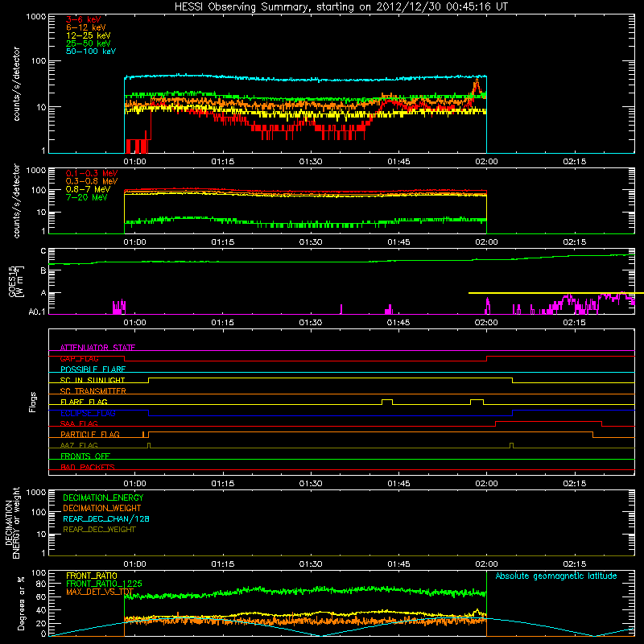Image resolution: width=644 pixels, height=644 pixels.
Task: Pick the SAA_FLAG label
Action: 79,423
